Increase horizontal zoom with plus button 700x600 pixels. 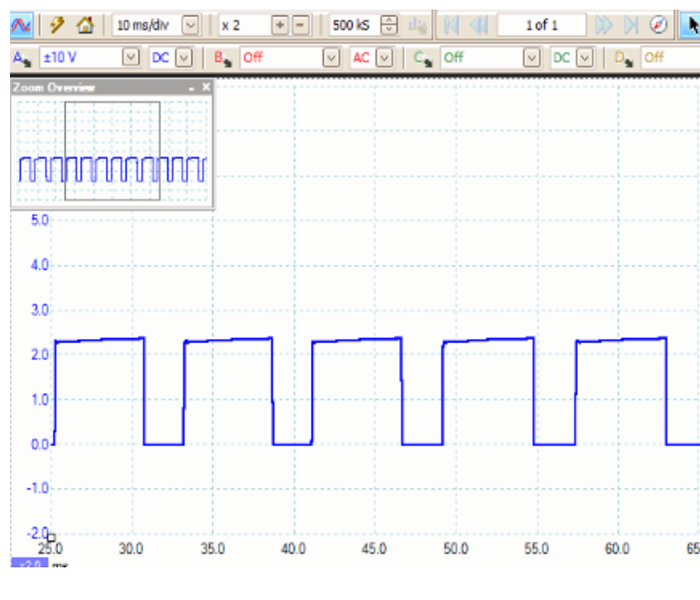280,25
